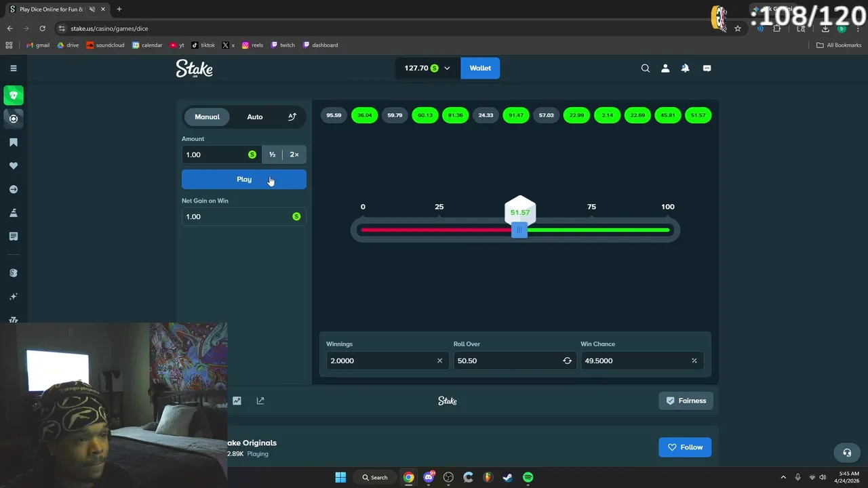This screenshot has width=868, height=488.
Task: Click the blue Play button
Action: pos(244,179)
